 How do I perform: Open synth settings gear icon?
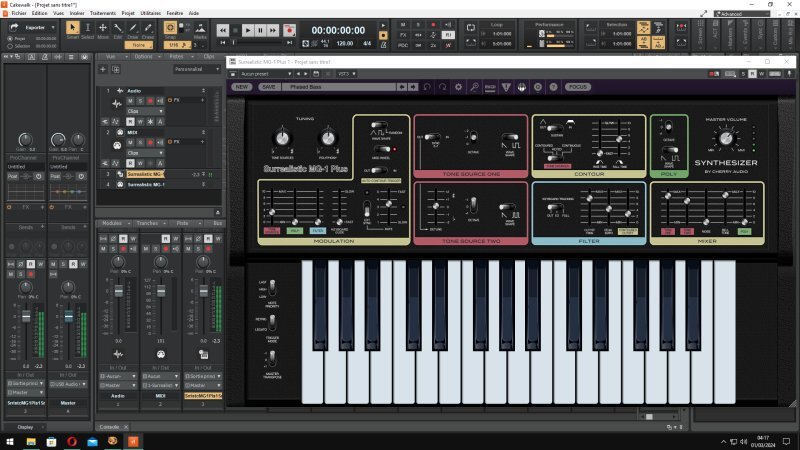459,87
